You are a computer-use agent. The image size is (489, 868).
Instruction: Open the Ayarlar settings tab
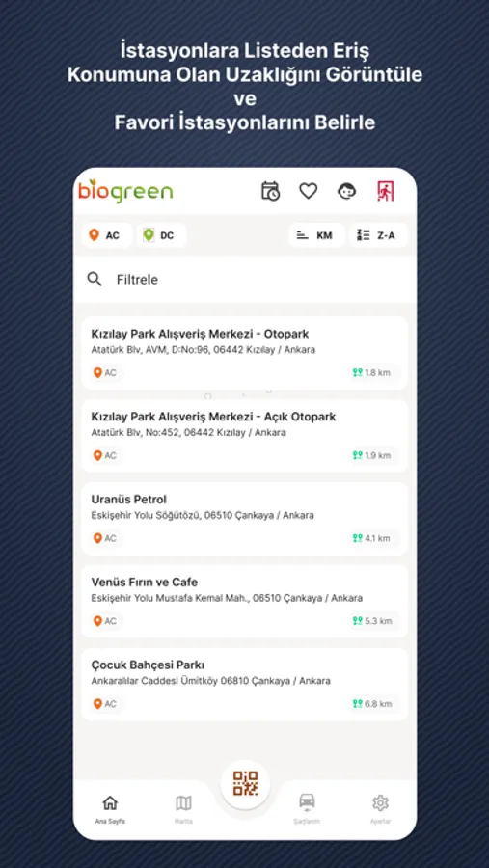380,809
